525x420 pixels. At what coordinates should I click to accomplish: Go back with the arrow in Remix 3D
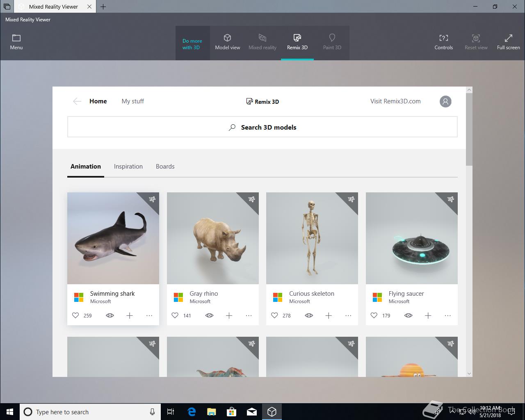pyautogui.click(x=77, y=101)
